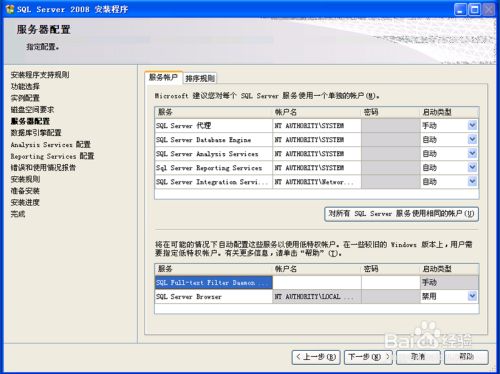Click the 上一步 back button
The image size is (500, 374).
pos(316,357)
